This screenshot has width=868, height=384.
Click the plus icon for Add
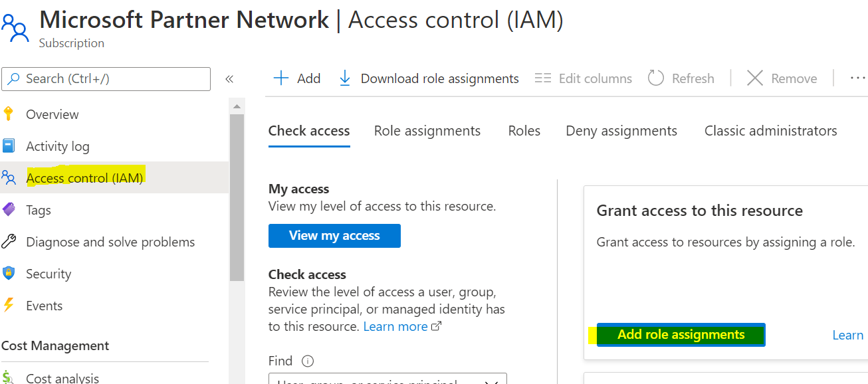[x=281, y=78]
